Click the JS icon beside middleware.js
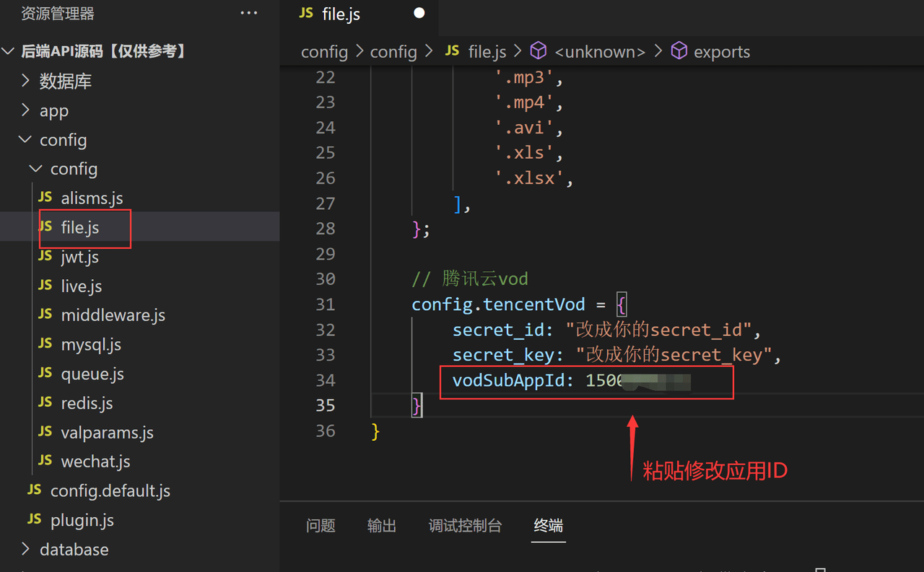924x572 pixels. [x=45, y=314]
